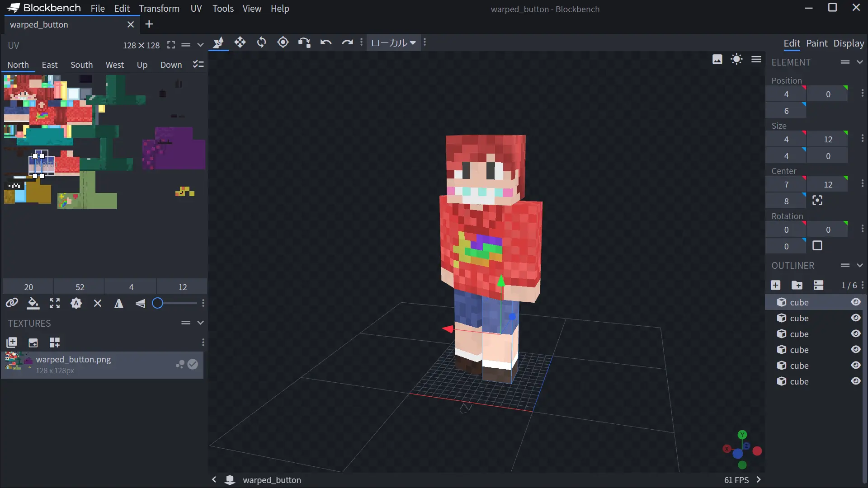The height and width of the screenshot is (488, 868).
Task: Switch to the South face tab
Action: point(81,65)
